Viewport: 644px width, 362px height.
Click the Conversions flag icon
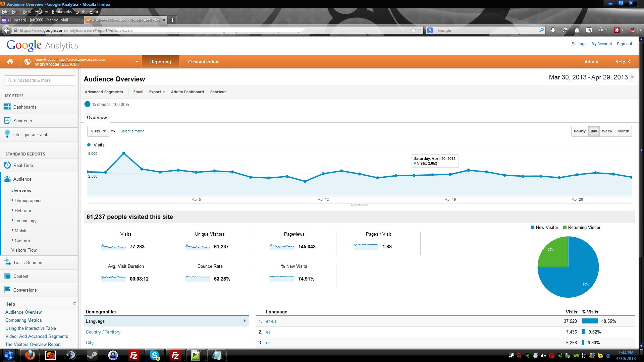[7, 290]
